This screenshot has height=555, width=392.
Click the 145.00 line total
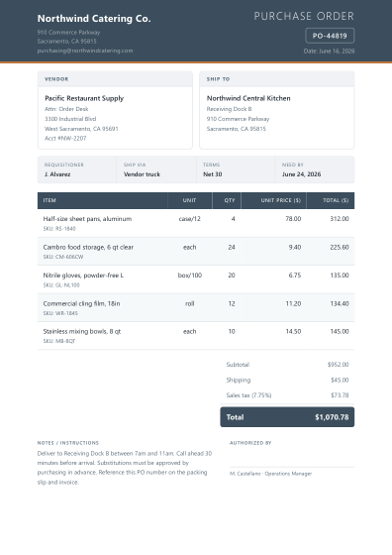point(340,331)
